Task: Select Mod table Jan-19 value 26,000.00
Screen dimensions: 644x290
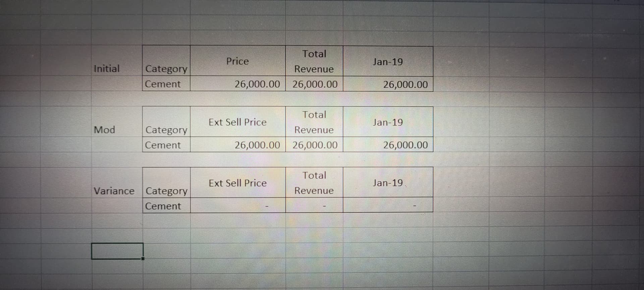Action: 388,145
